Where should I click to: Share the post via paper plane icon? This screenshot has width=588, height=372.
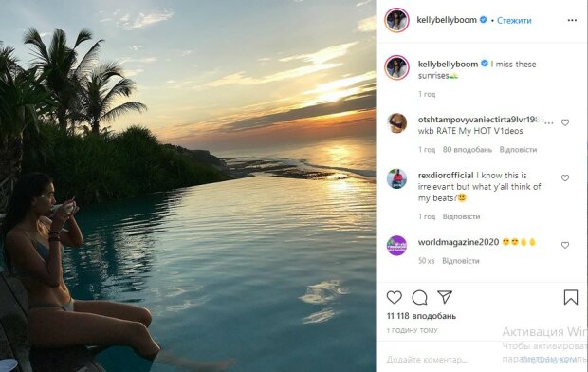(x=445, y=297)
